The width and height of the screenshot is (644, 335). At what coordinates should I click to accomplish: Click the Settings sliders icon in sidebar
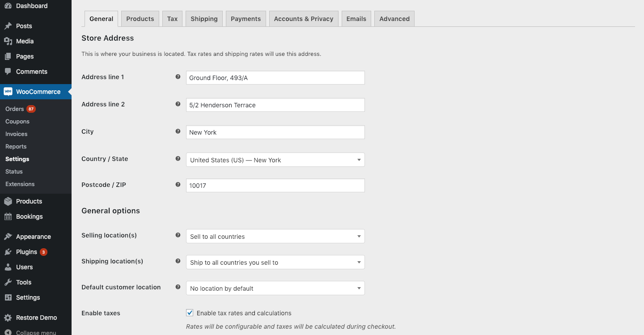[8, 297]
